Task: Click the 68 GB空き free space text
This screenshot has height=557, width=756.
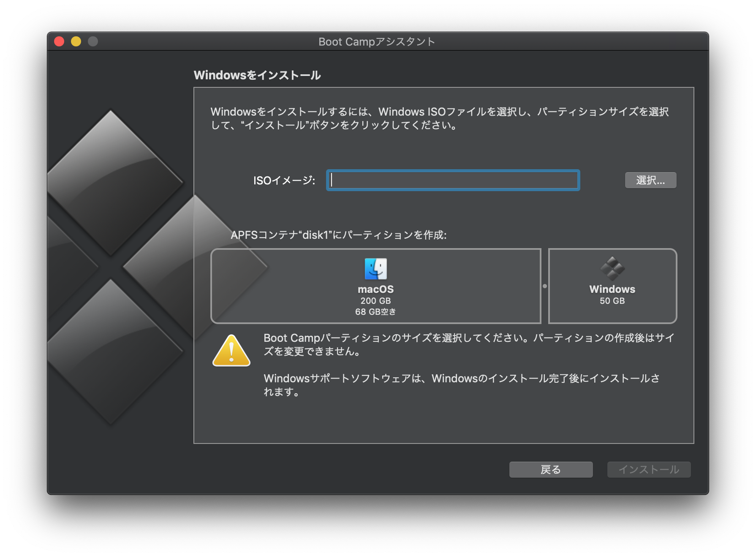Action: (x=375, y=312)
